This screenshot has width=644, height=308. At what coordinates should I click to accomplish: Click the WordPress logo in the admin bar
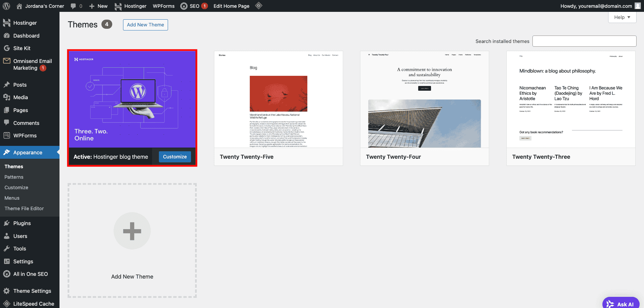(x=6, y=6)
